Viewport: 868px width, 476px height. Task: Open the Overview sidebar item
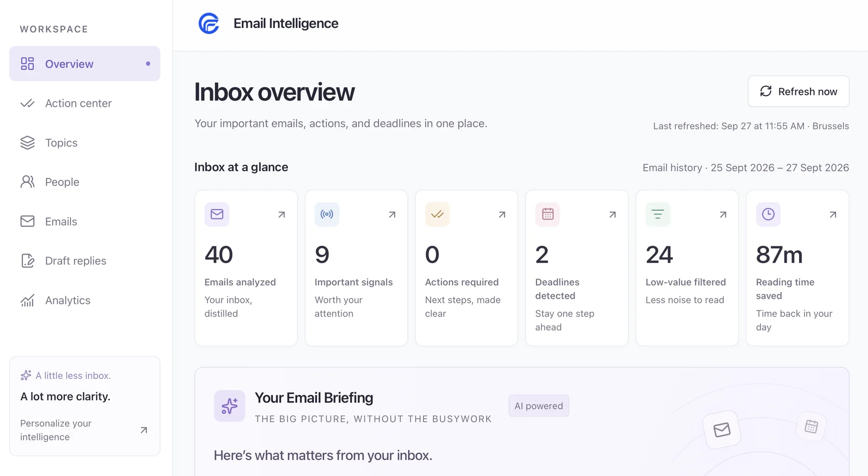(85, 64)
